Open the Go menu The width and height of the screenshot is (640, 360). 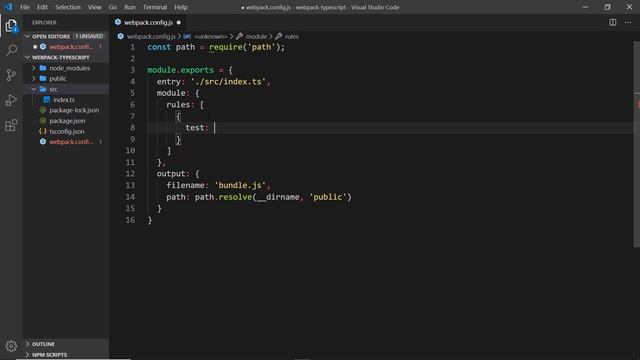point(113,7)
